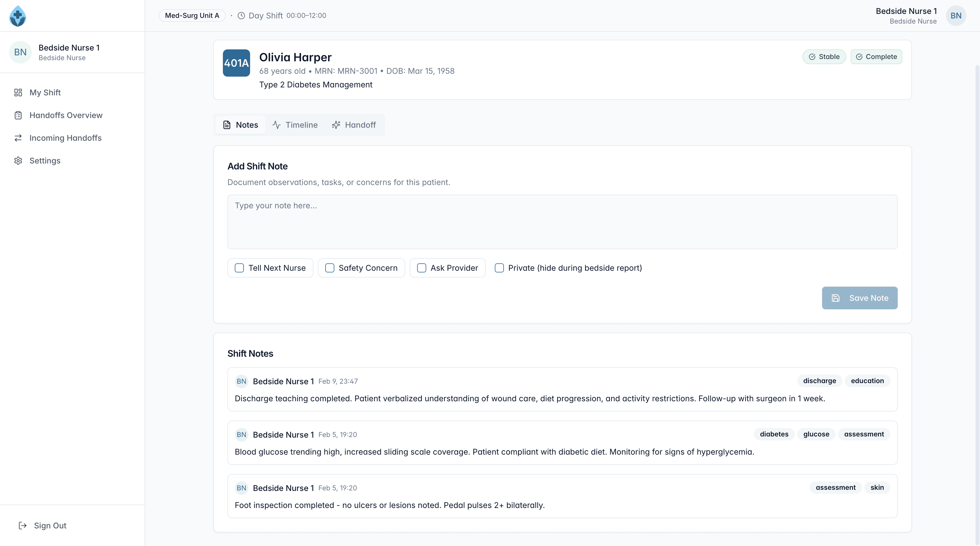Enable the Tell Next Nurse checkbox

(239, 268)
